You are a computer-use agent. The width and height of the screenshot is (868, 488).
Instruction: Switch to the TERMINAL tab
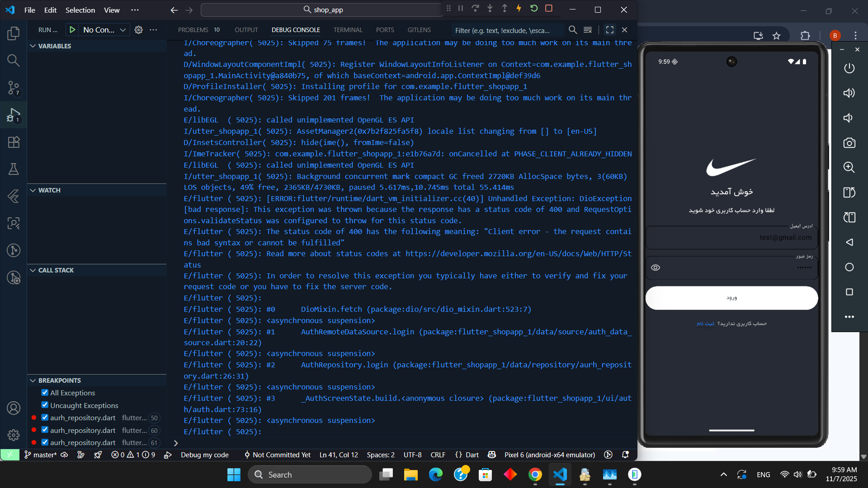pos(348,30)
